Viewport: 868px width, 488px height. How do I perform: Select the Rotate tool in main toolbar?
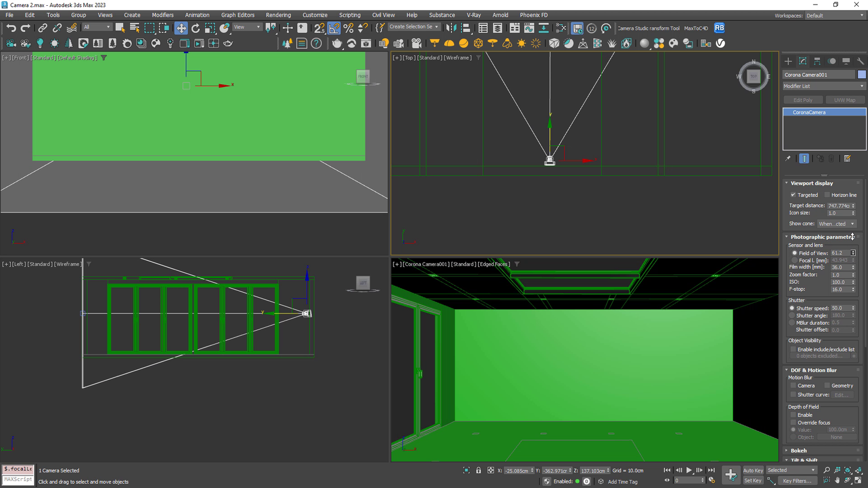pyautogui.click(x=196, y=28)
